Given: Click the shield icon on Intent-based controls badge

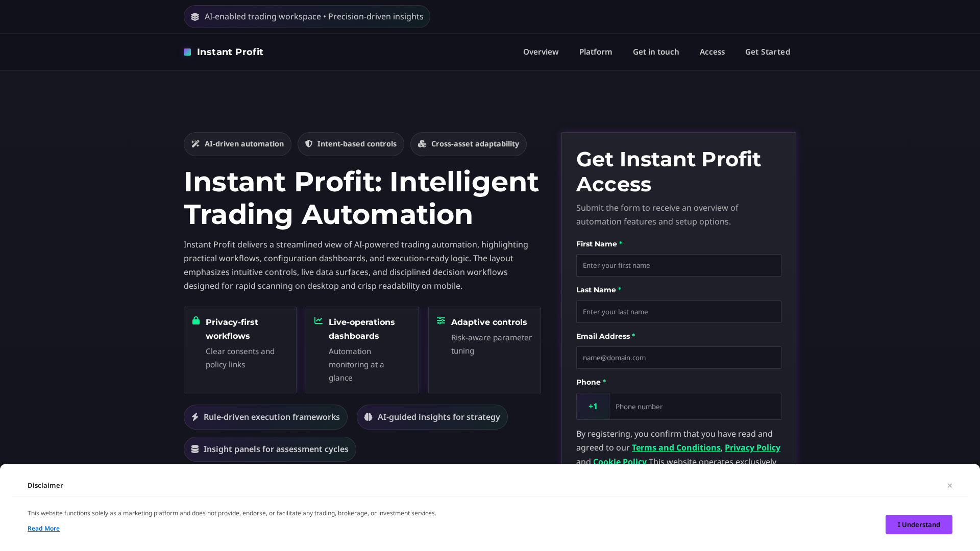Looking at the screenshot, I should coord(309,144).
